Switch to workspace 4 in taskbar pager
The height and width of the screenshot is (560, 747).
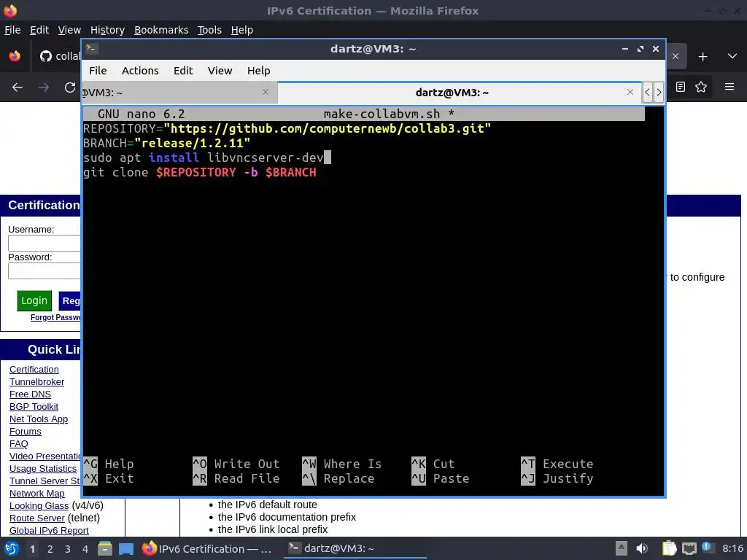click(85, 549)
